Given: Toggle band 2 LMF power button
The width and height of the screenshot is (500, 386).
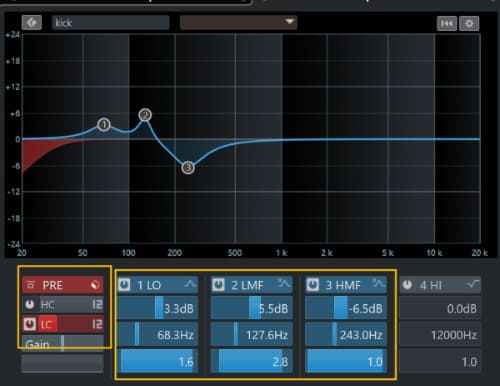Looking at the screenshot, I should pyautogui.click(x=218, y=285).
